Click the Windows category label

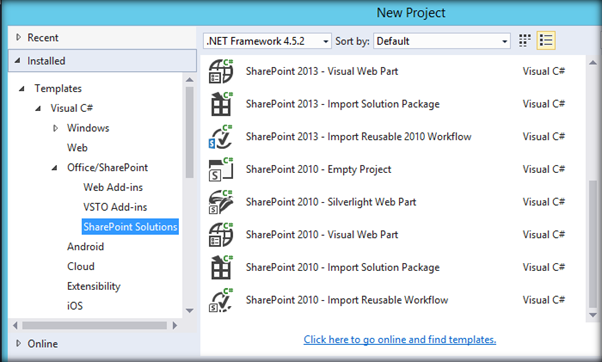click(88, 128)
